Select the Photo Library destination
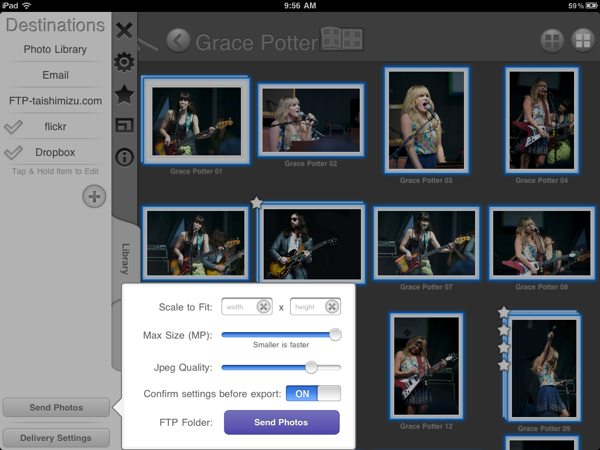Image resolution: width=600 pixels, height=450 pixels. [56, 49]
